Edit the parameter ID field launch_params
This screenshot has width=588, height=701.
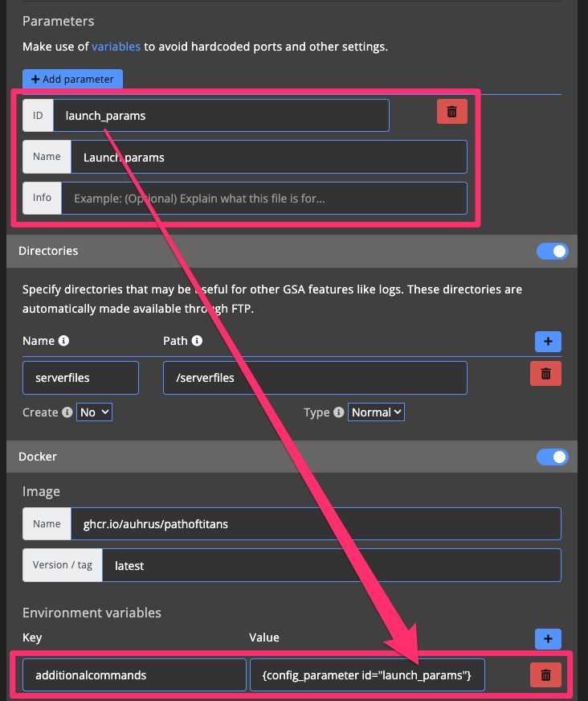tap(221, 115)
